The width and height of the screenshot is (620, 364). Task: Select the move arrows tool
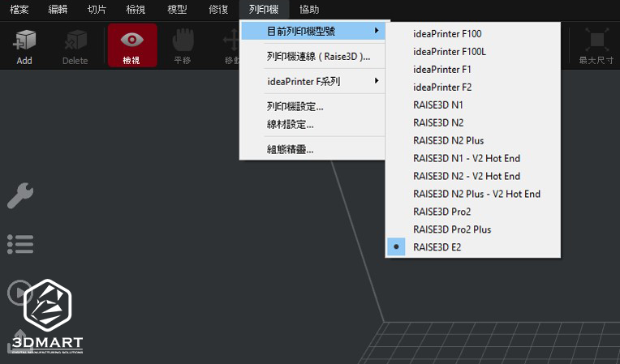[231, 45]
